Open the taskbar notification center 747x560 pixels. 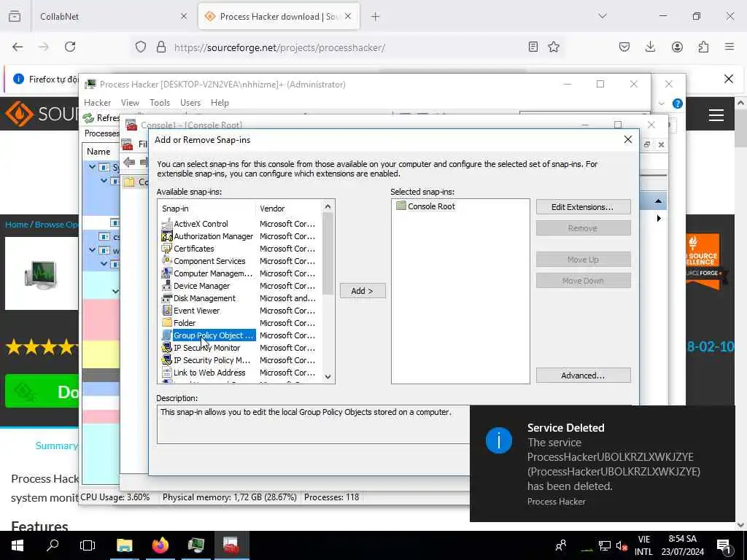724,545
